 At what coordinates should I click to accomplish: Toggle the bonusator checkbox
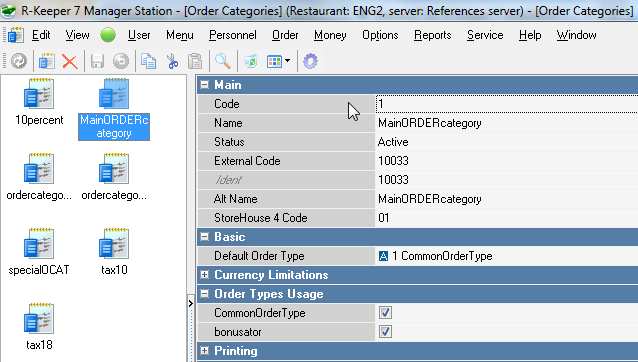pos(385,331)
